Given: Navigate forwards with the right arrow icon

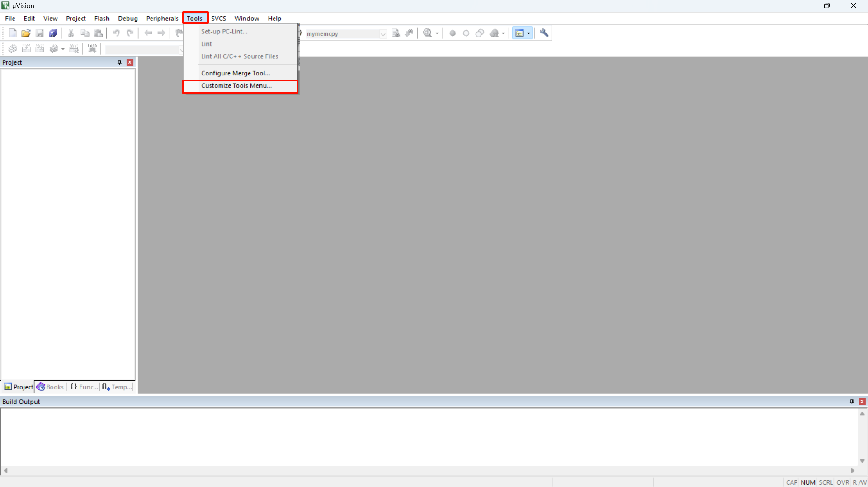Looking at the screenshot, I should click(x=161, y=33).
